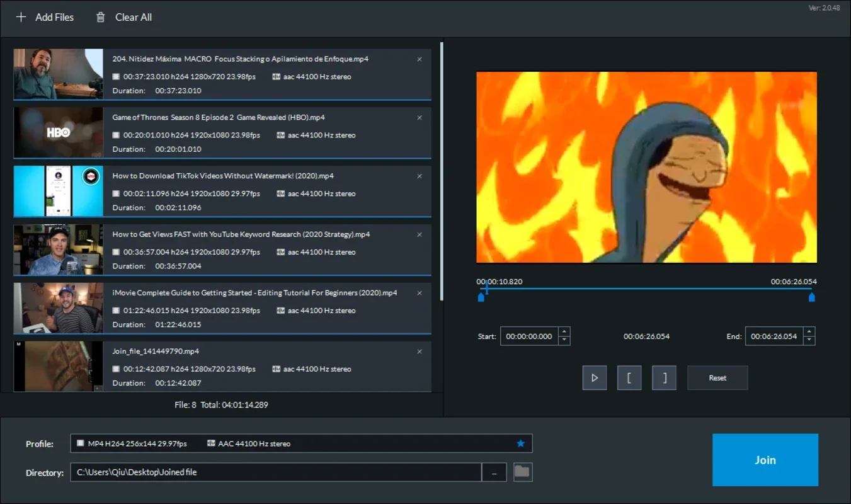Screen dimensions: 851x504
Task: Click the video preview image
Action: tap(647, 167)
